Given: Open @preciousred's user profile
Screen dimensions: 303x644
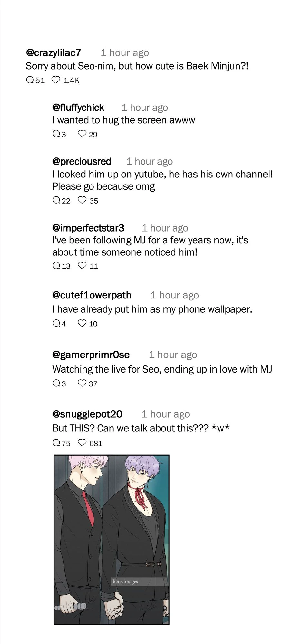Looking at the screenshot, I should point(82,161).
